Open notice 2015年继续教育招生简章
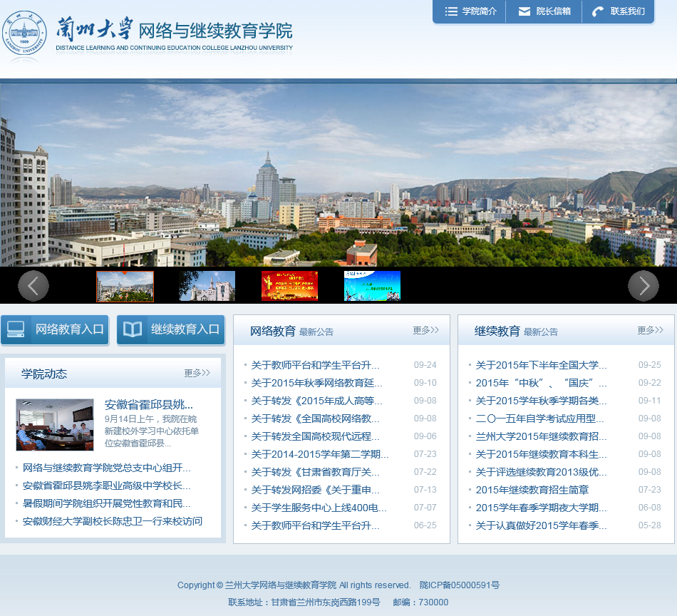Screen dimensions: 677x616 tap(532, 490)
